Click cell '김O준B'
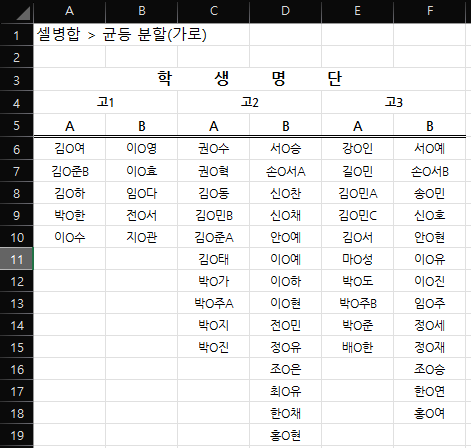Viewport: 471px width, 448px height. coord(70,171)
